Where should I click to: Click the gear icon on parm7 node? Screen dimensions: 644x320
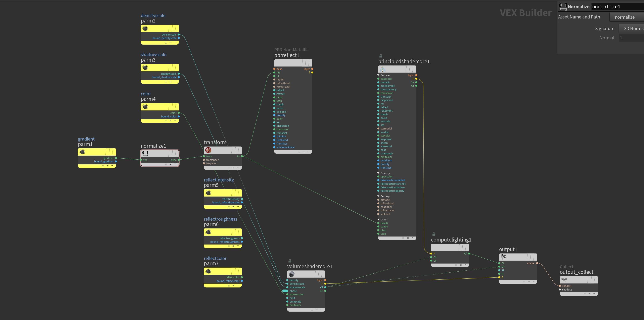(208, 271)
